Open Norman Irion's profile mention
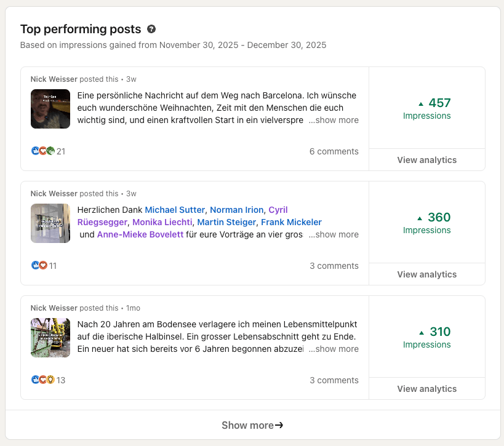This screenshot has width=504, height=446. [236, 210]
